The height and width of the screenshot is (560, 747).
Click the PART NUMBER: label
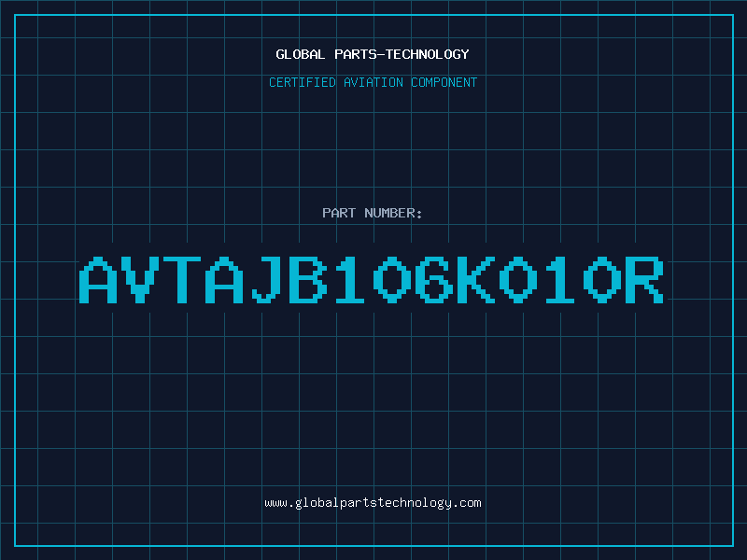tap(373, 213)
